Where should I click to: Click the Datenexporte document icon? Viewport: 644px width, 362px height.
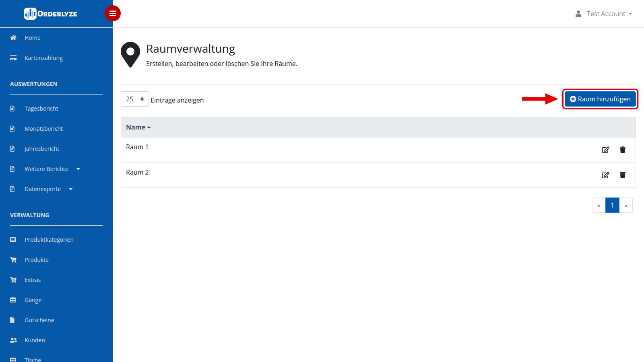coord(12,189)
